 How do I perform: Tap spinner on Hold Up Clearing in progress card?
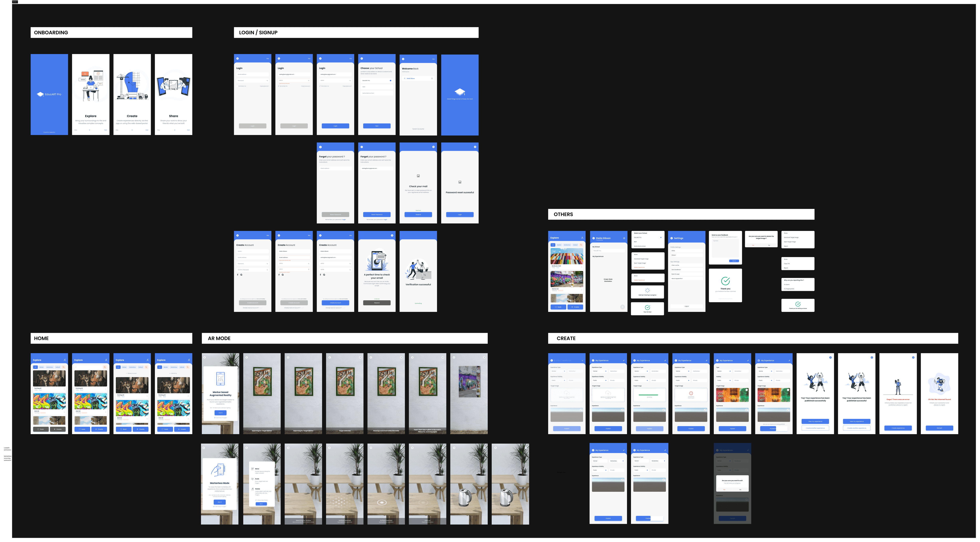[647, 290]
